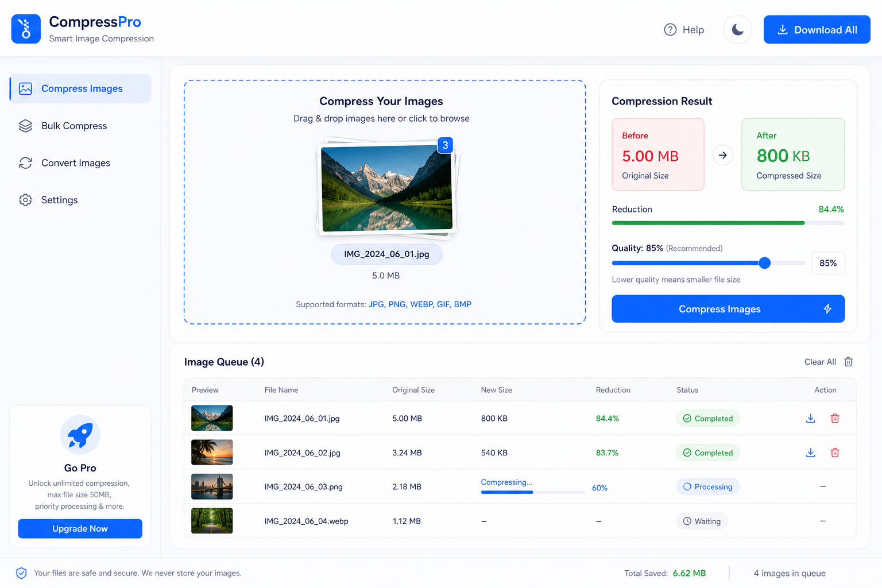
Task: Click the trash icon beside Clear All
Action: 848,362
